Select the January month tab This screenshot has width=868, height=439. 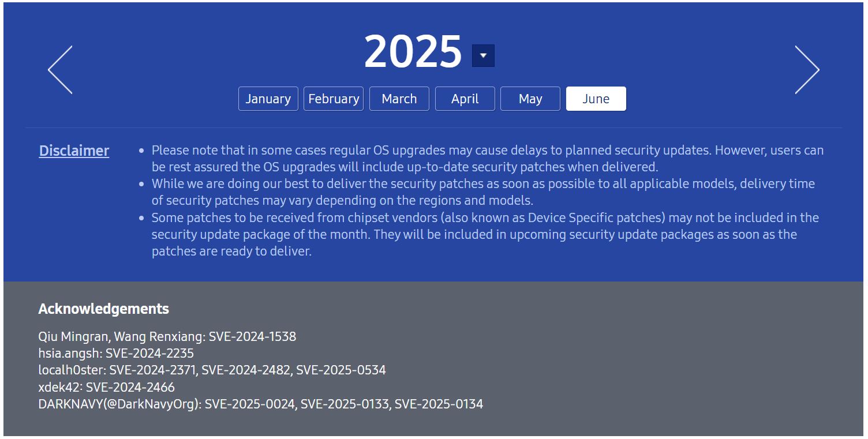point(268,99)
